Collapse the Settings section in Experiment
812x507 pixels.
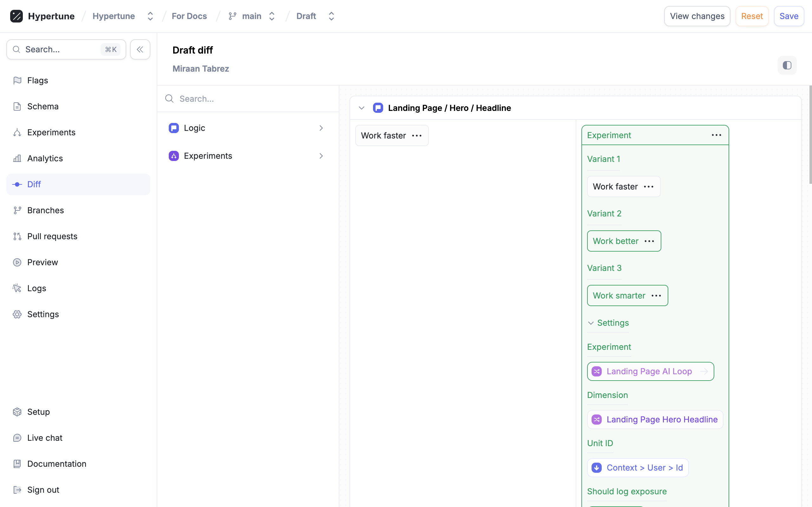pos(591,323)
